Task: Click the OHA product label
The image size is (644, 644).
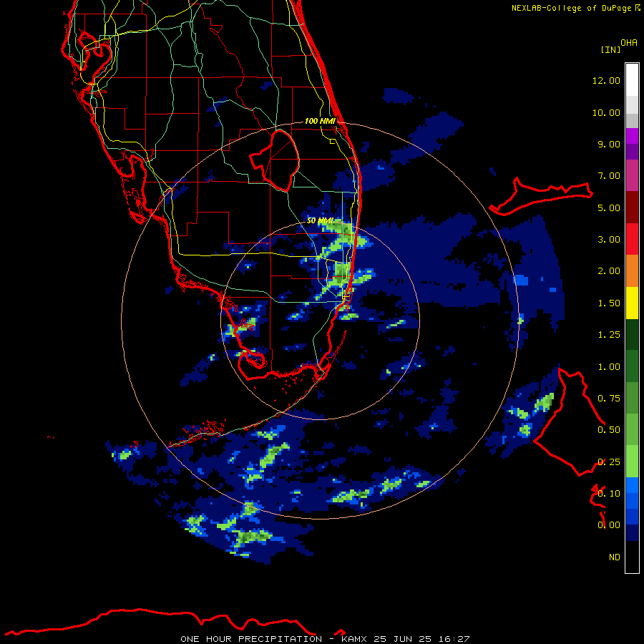Action: click(x=629, y=43)
